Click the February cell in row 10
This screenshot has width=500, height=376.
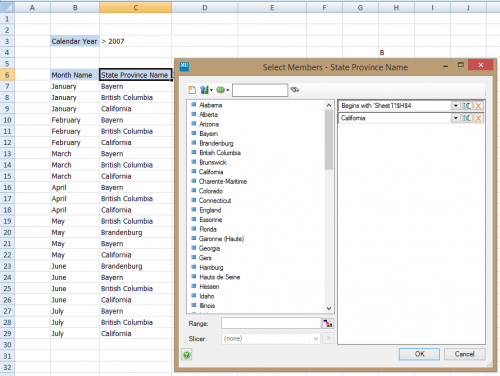click(x=75, y=120)
